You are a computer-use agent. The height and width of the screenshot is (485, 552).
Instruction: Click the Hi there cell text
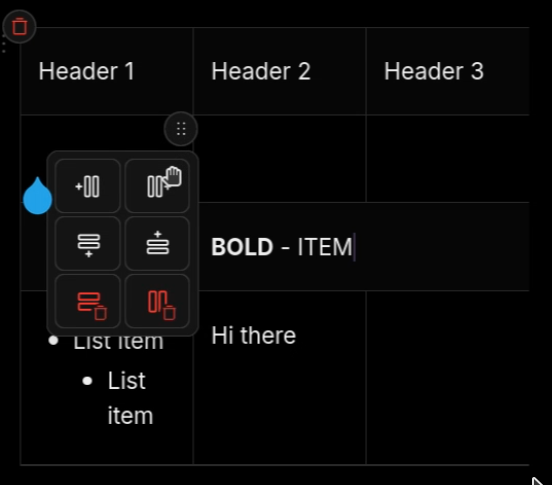point(253,335)
